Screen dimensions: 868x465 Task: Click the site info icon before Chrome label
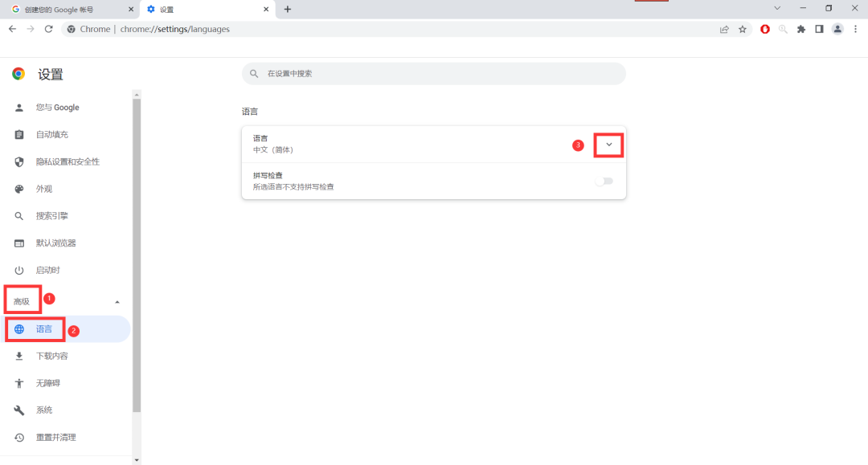click(71, 29)
